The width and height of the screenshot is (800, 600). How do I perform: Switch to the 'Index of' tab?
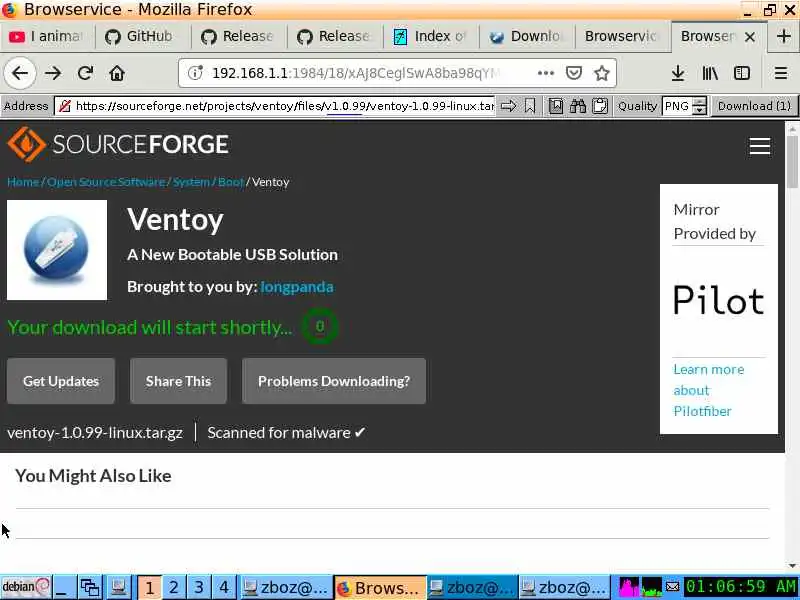click(x=431, y=36)
